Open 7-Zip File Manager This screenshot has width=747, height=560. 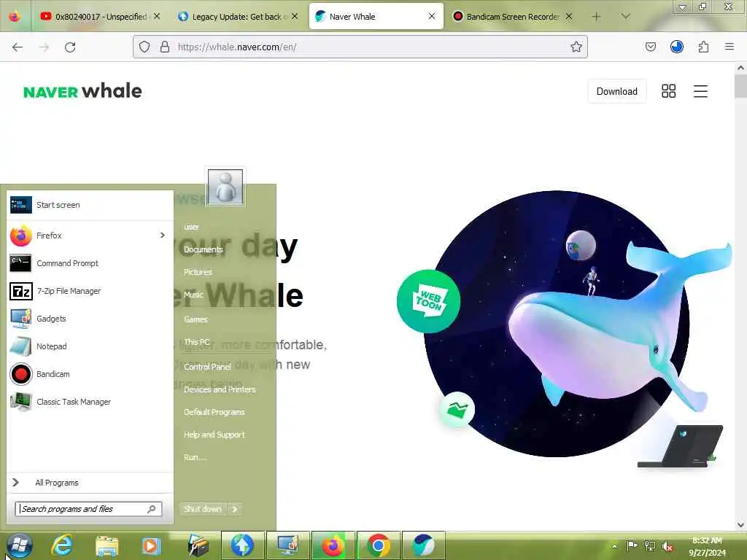click(90, 290)
